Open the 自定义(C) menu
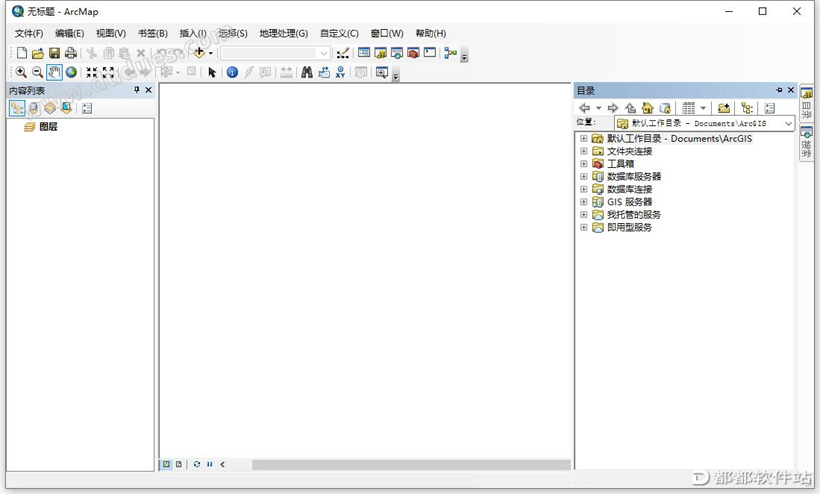Viewport: 820px width, 494px height. (x=339, y=33)
